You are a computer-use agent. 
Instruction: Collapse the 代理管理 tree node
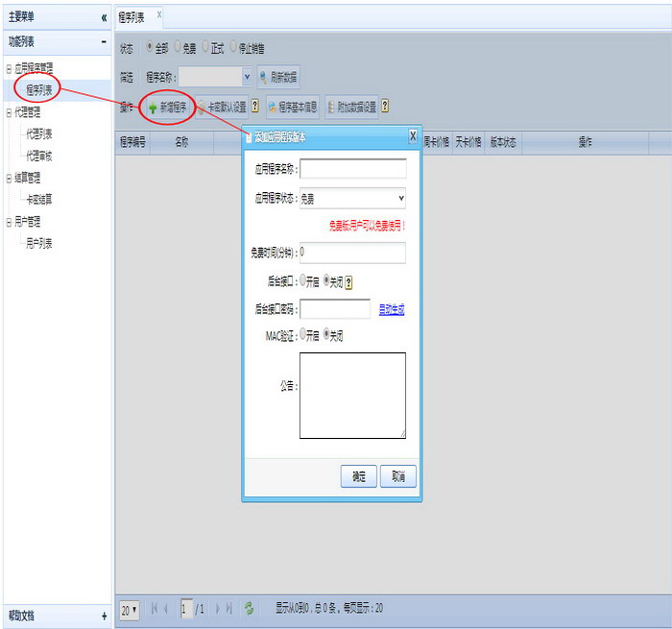coord(9,112)
